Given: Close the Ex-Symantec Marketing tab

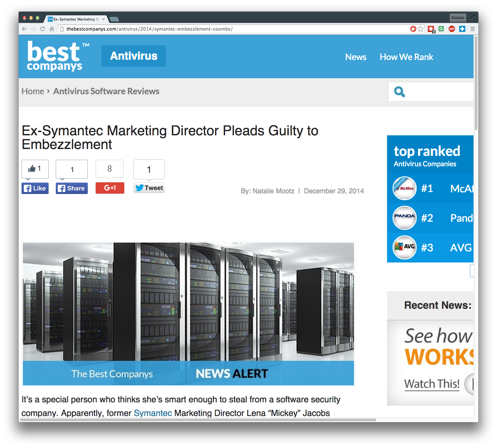Looking at the screenshot, I should tap(103, 19).
